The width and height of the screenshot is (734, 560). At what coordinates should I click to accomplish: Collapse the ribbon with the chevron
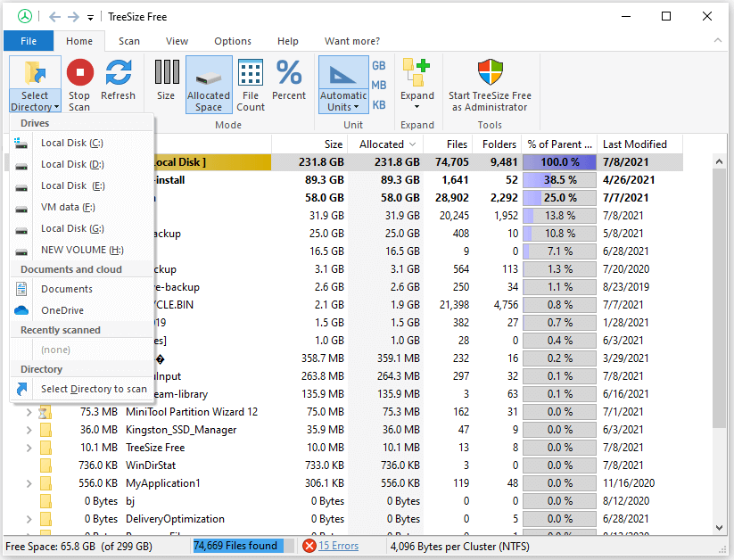[x=718, y=41]
